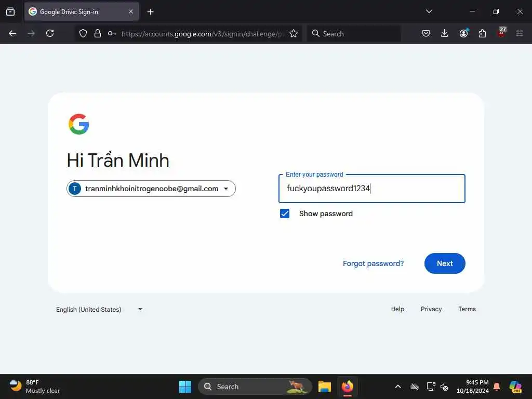
Task: Click Forgot password? link
Action: (373, 263)
